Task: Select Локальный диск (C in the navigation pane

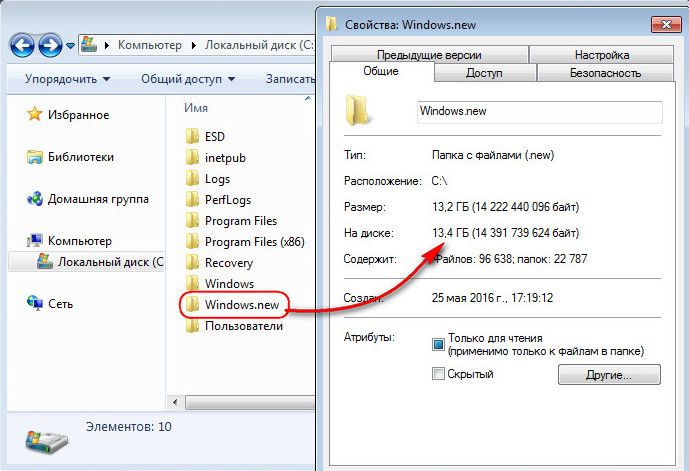Action: click(x=110, y=262)
